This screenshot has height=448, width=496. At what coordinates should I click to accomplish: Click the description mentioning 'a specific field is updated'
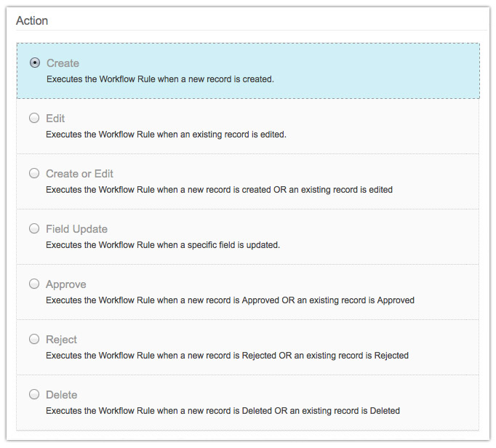tap(163, 244)
